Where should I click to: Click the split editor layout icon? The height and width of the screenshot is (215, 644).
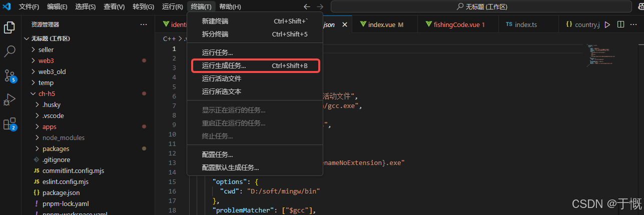(620, 24)
